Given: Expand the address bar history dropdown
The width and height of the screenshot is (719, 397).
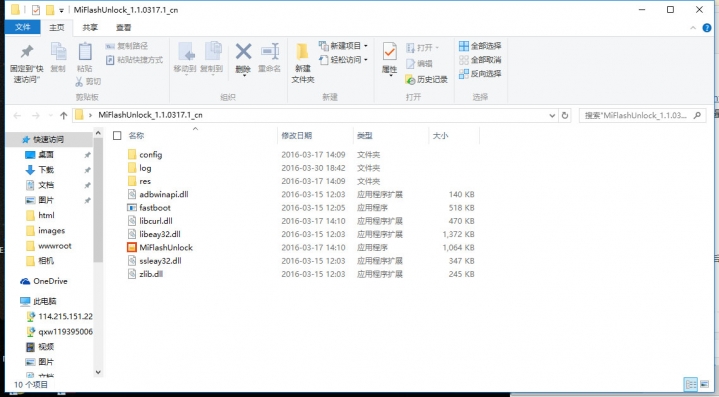Looking at the screenshot, I should click(x=552, y=116).
